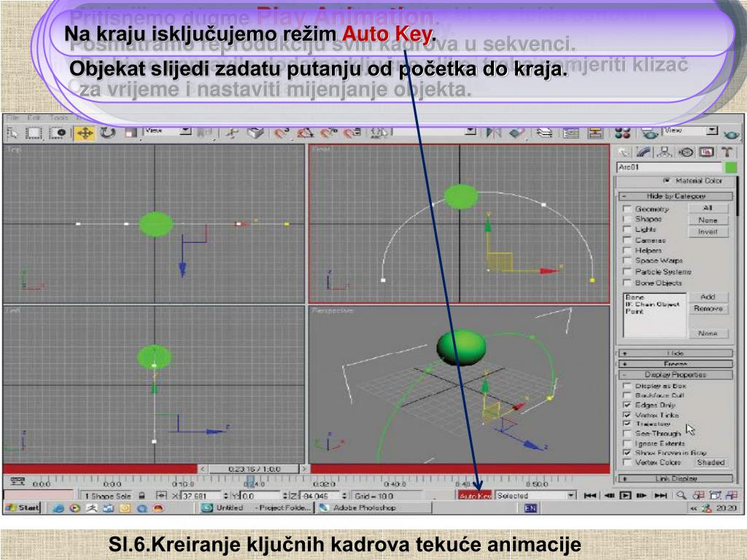Step the time slider back with left arrow
747x560 pixels.
click(x=203, y=469)
